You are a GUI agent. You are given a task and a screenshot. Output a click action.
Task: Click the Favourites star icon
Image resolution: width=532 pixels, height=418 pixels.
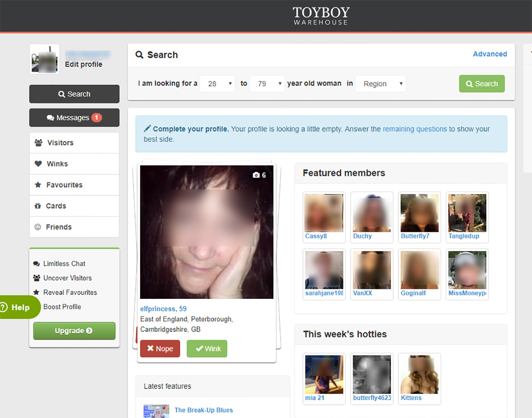(38, 185)
